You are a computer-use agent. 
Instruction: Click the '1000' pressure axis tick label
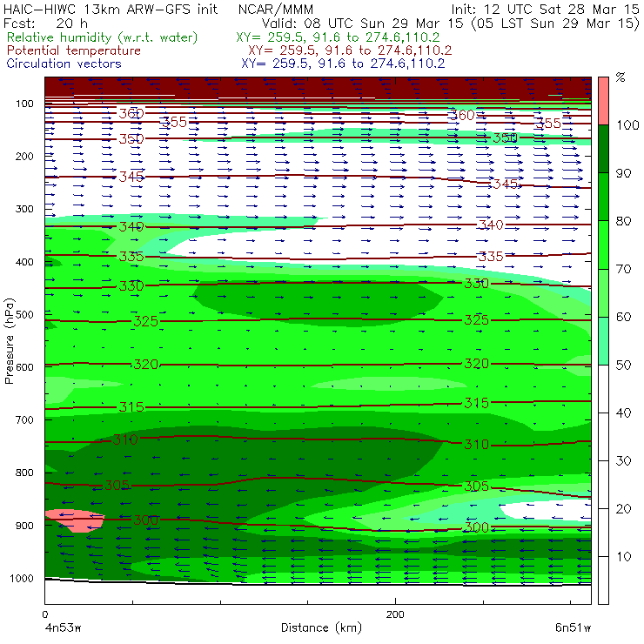(x=22, y=578)
